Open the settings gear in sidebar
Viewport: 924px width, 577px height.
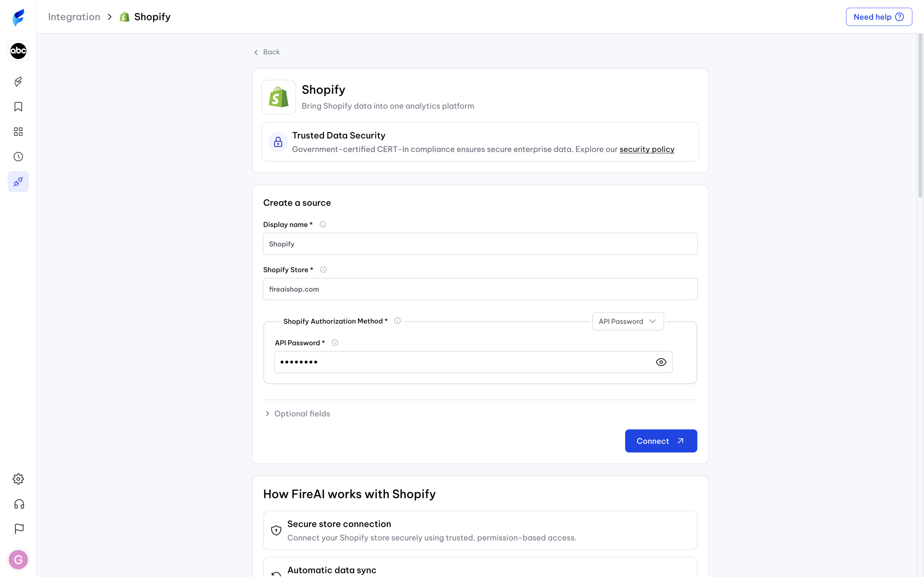(x=18, y=479)
